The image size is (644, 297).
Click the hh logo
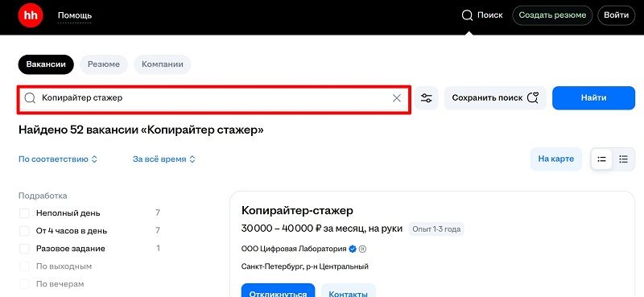coord(30,15)
